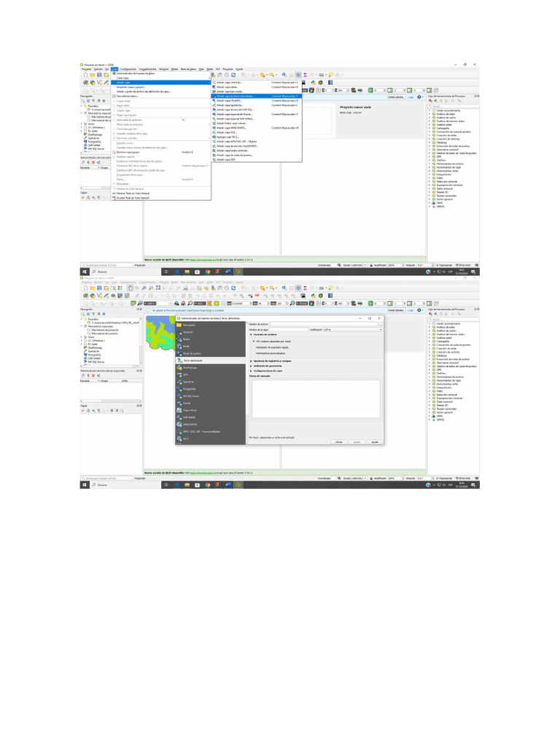Viewport: 560px width, 747px height.
Task: Select Delimitador de expresión regular option
Action: (271, 347)
